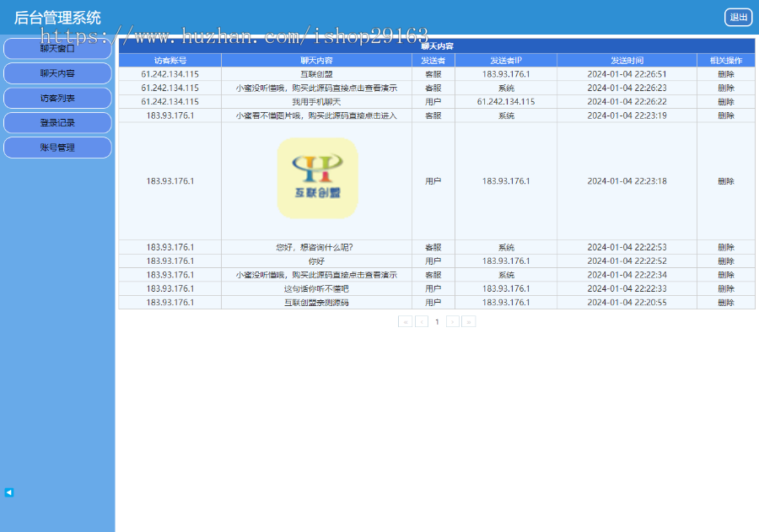759x532 pixels.
Task: Delete the message sent at 22:22:53
Action: click(726, 247)
